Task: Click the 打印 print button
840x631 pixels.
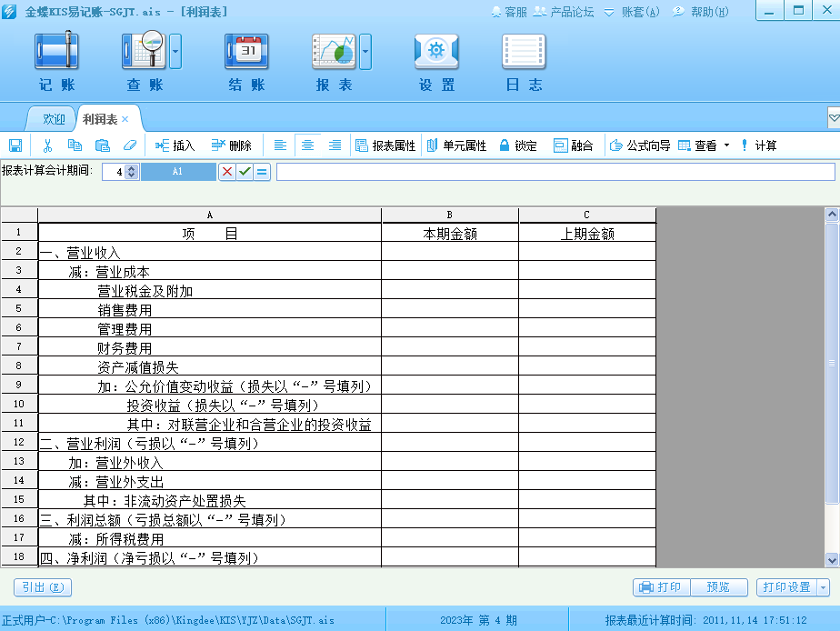Action: [661, 587]
